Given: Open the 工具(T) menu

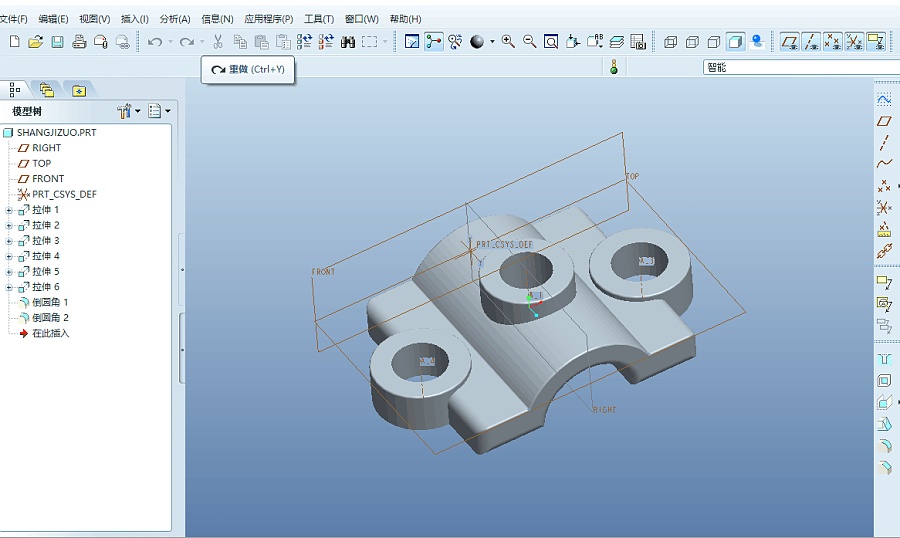Looking at the screenshot, I should pyautogui.click(x=319, y=19).
